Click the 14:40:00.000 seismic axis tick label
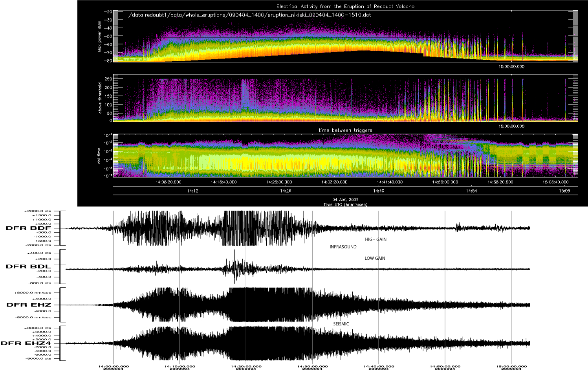588x371 pixels. [379, 366]
